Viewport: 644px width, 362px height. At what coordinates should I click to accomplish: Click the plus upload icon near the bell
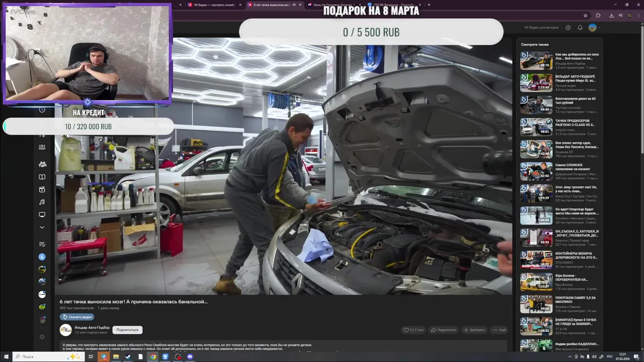(568, 28)
